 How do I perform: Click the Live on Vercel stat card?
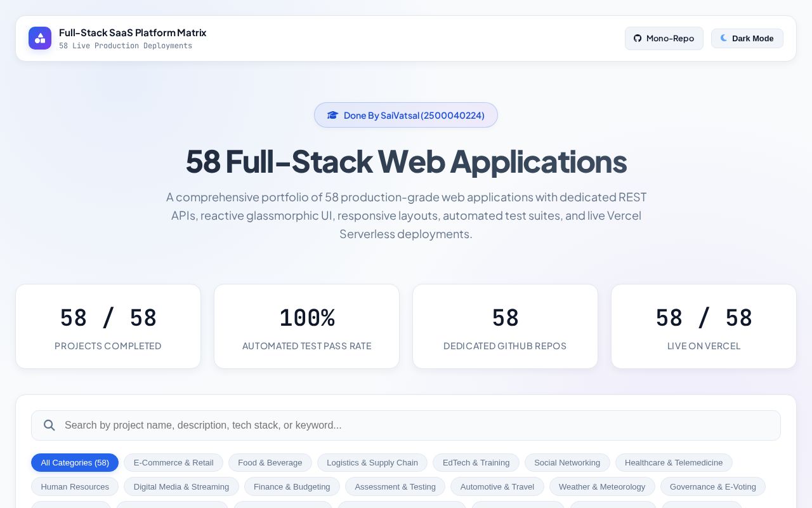point(704,326)
